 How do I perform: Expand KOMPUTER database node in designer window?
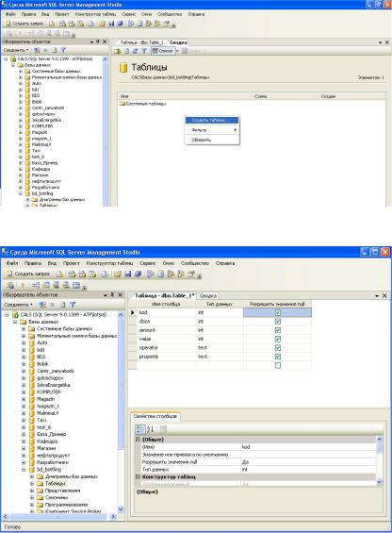pos(24,391)
